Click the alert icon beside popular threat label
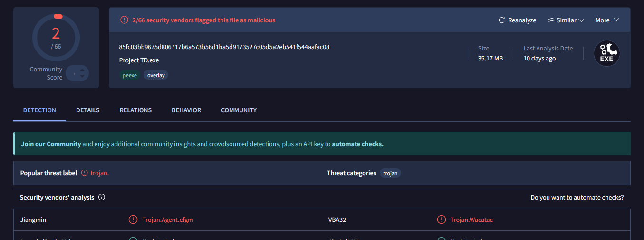Screen dimensions: 644x240 85,173
